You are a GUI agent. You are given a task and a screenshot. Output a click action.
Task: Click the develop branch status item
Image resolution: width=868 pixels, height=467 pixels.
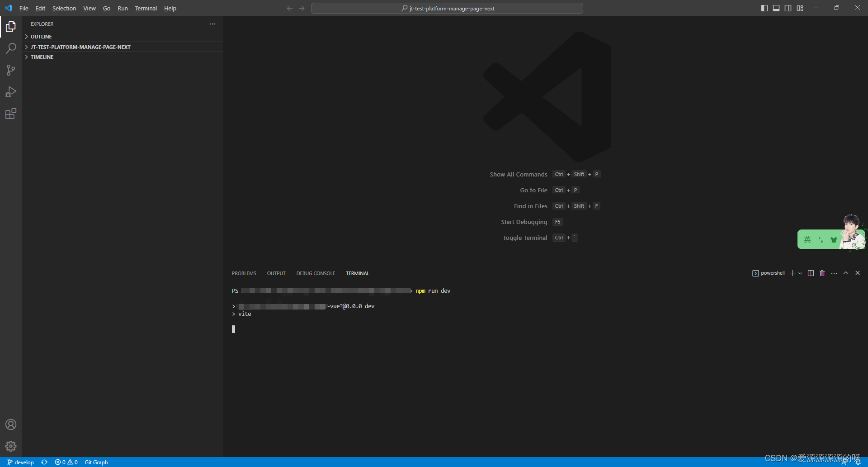click(x=20, y=462)
